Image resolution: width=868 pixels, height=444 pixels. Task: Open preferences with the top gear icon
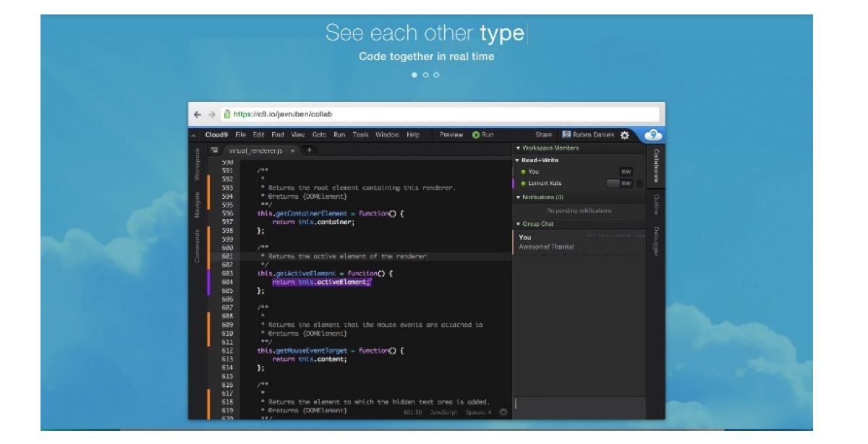coord(625,135)
